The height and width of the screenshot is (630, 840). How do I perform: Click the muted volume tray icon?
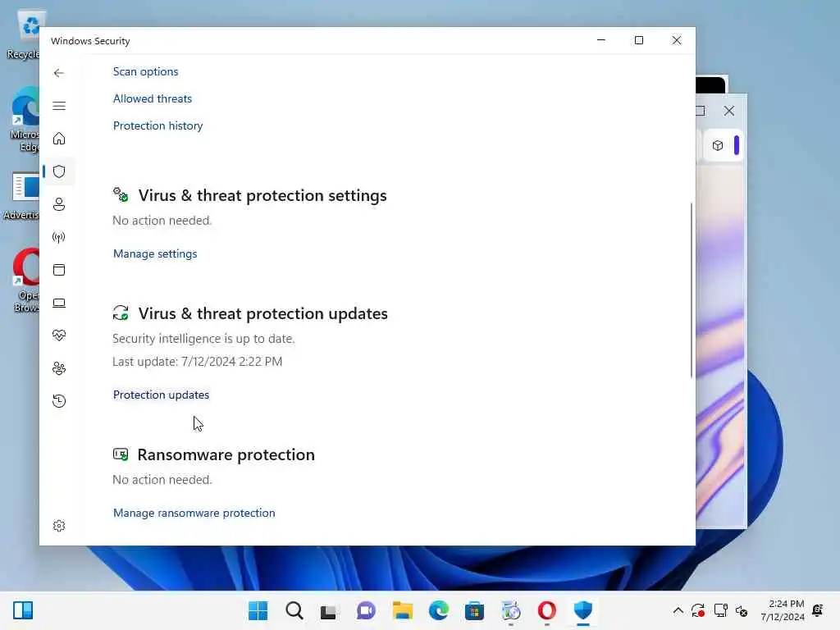pos(742,610)
